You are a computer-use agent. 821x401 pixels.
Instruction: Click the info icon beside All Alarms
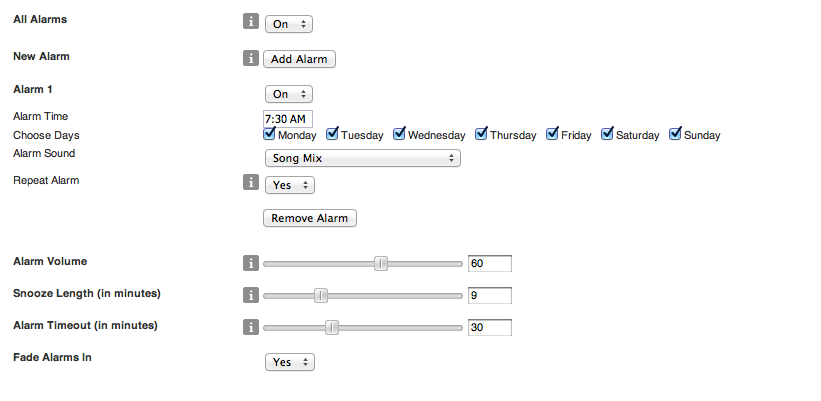pos(251,22)
